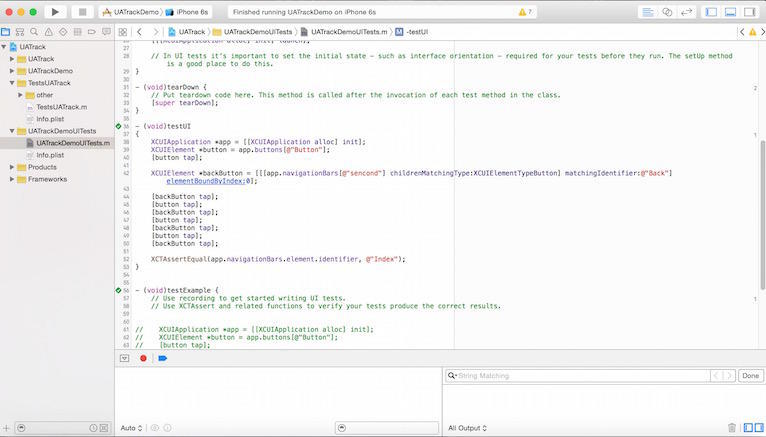The height and width of the screenshot is (437, 766).
Task: Start recording UI test with red button
Action: 143,358
